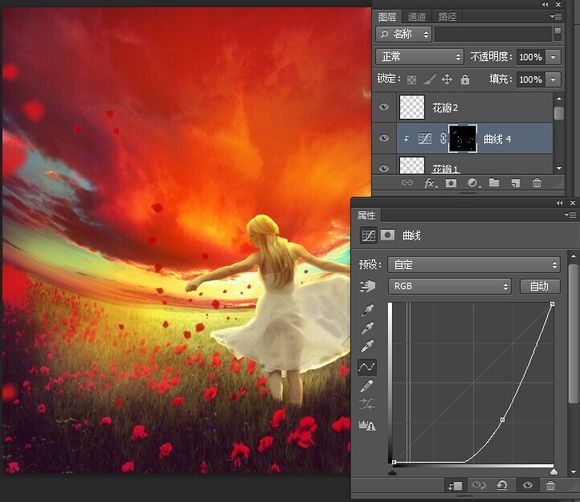Switch to the 路径 tab
The height and width of the screenshot is (502, 580).
point(447,17)
